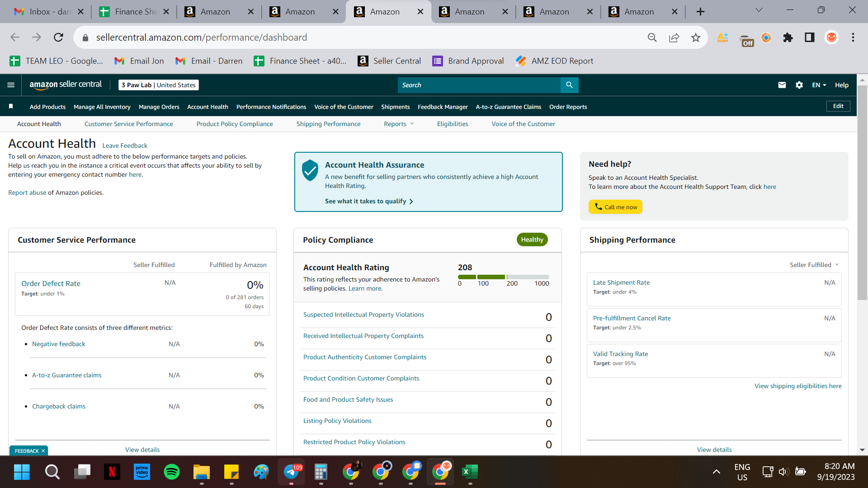
Task: Open Feedback Manager in nav bar
Action: 443,107
